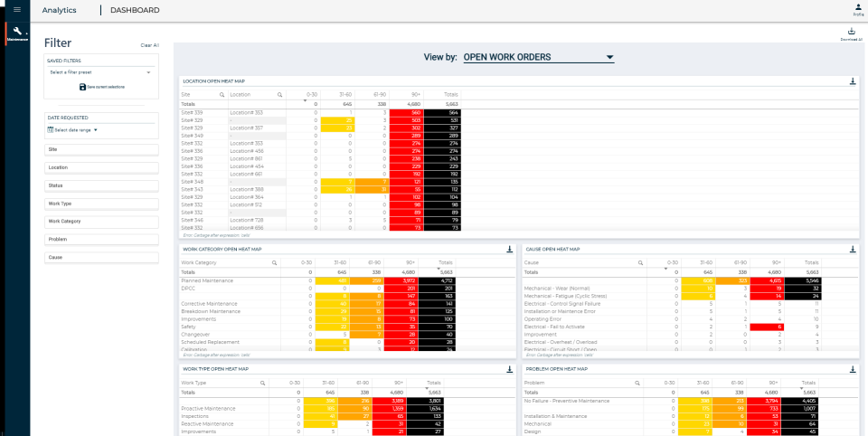This screenshot has height=436, width=868.
Task: Expand the Work Category filter
Action: tap(101, 222)
